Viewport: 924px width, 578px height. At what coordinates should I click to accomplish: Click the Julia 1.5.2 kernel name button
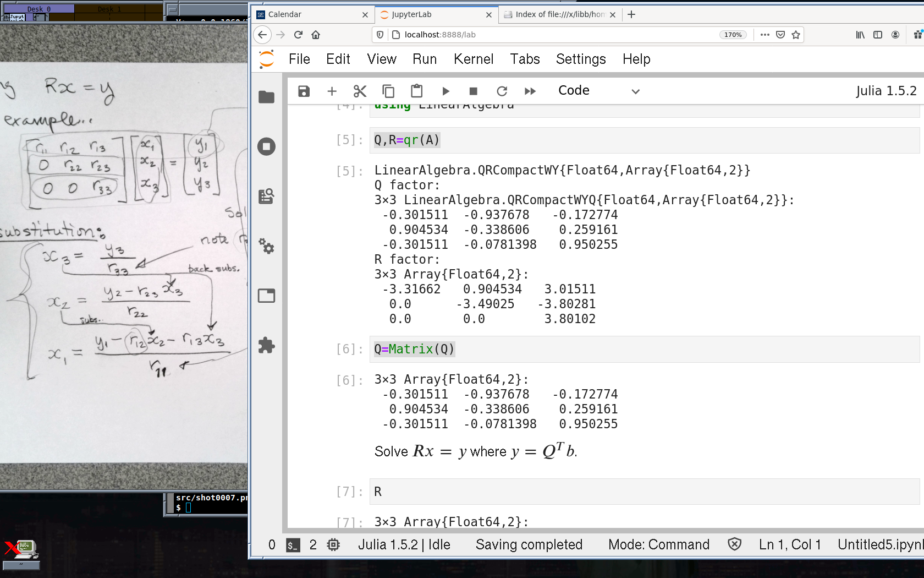886,91
